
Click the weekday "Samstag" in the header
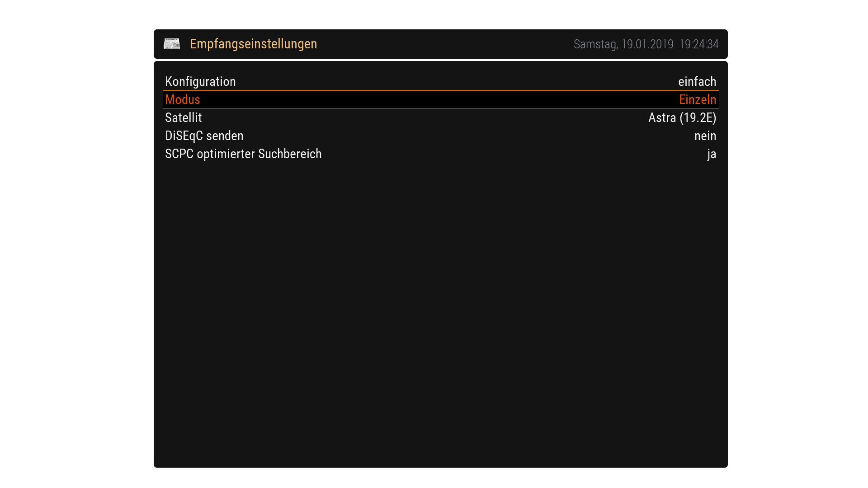tap(595, 44)
